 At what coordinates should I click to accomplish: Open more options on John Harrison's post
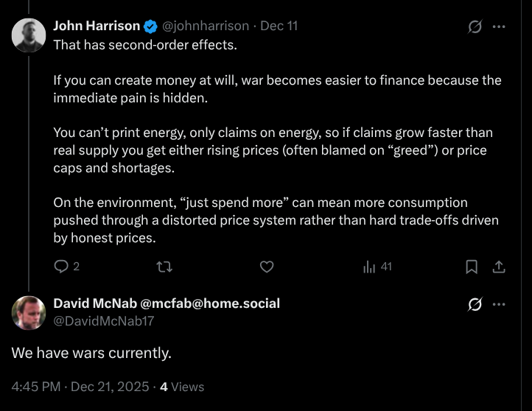click(x=499, y=27)
